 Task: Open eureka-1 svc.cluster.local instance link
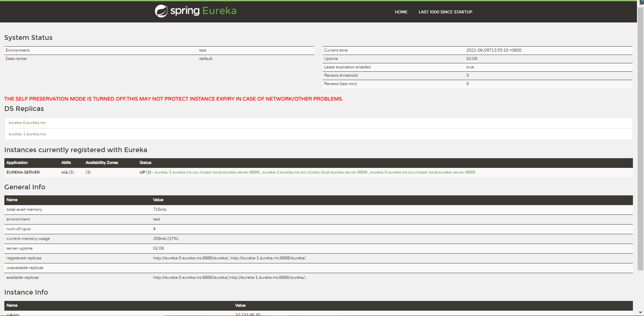(x=207, y=172)
